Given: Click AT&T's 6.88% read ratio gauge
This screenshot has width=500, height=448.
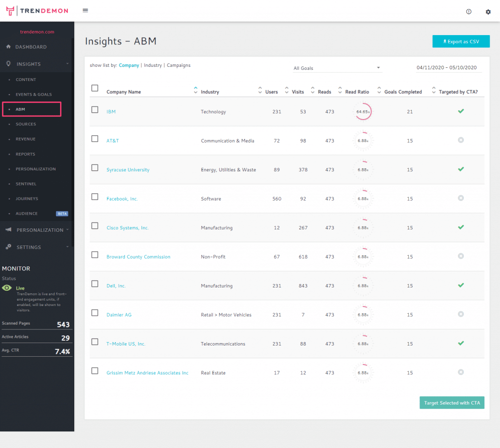Looking at the screenshot, I should (x=363, y=141).
